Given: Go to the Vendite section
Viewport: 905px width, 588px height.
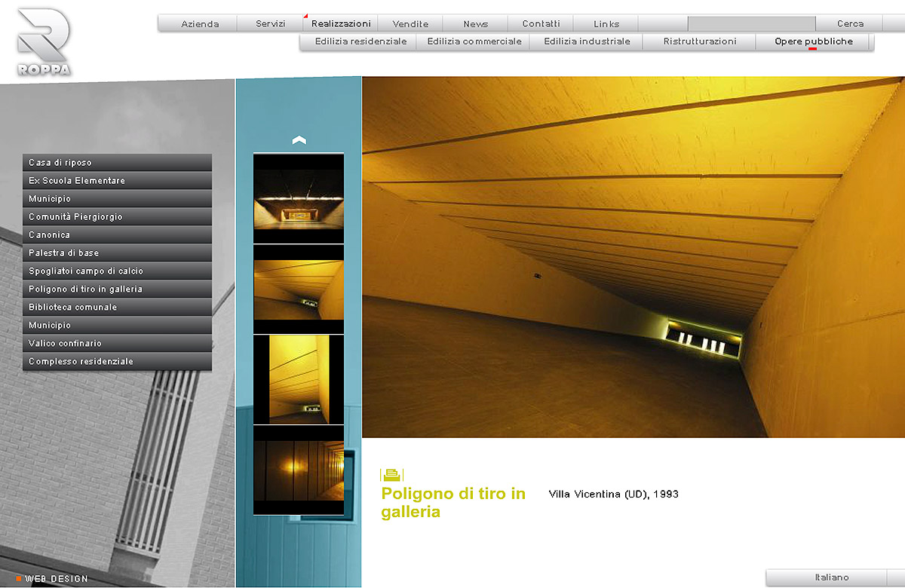Looking at the screenshot, I should click(410, 24).
